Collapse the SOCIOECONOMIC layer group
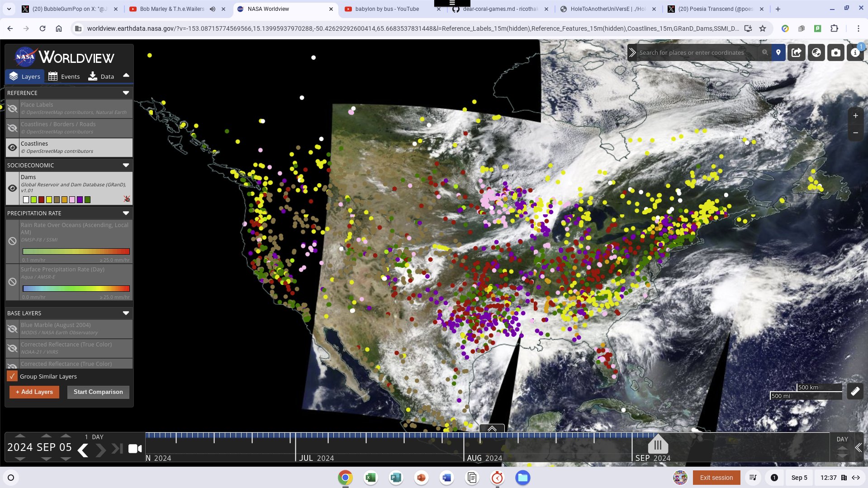Viewport: 868px width, 488px height. (126, 165)
